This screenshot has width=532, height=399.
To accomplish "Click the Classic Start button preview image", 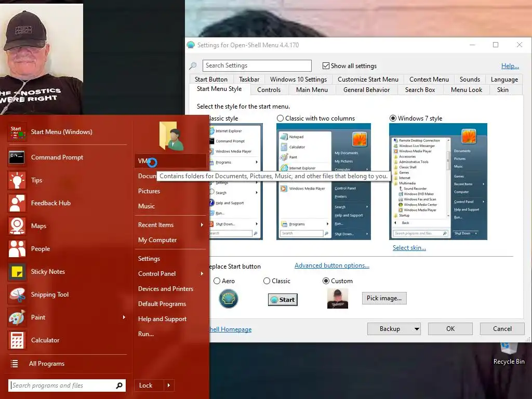I will pos(283,300).
